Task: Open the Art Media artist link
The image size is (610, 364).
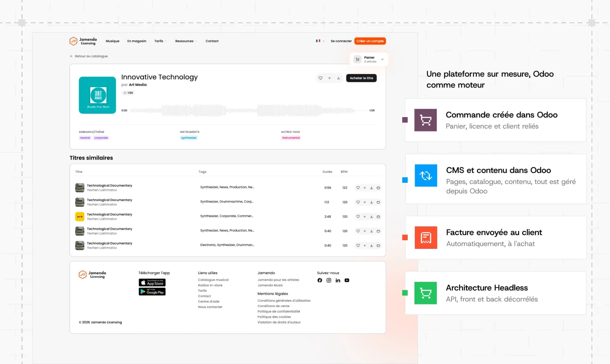Action: coord(138,85)
